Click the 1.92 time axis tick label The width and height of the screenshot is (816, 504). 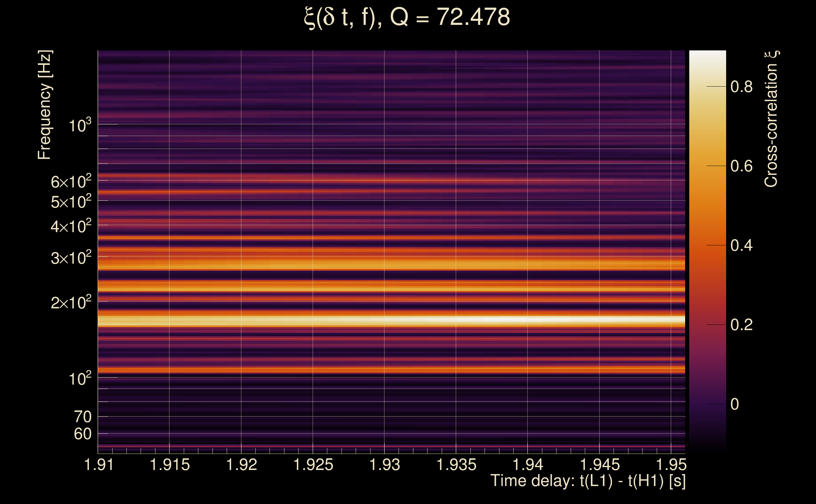(242, 465)
